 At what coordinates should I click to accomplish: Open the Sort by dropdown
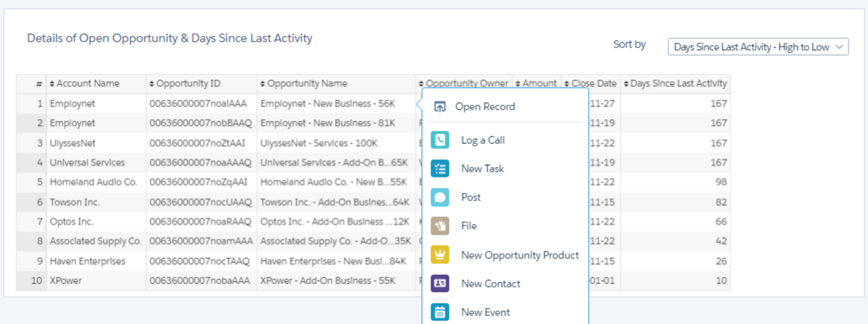coord(758,47)
